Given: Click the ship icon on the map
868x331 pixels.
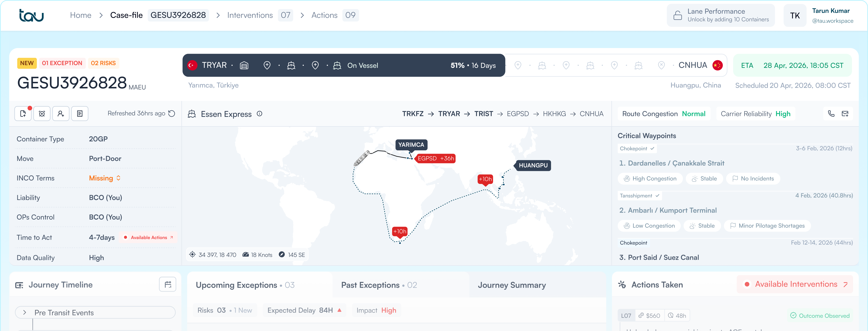Looking at the screenshot, I should [362, 158].
